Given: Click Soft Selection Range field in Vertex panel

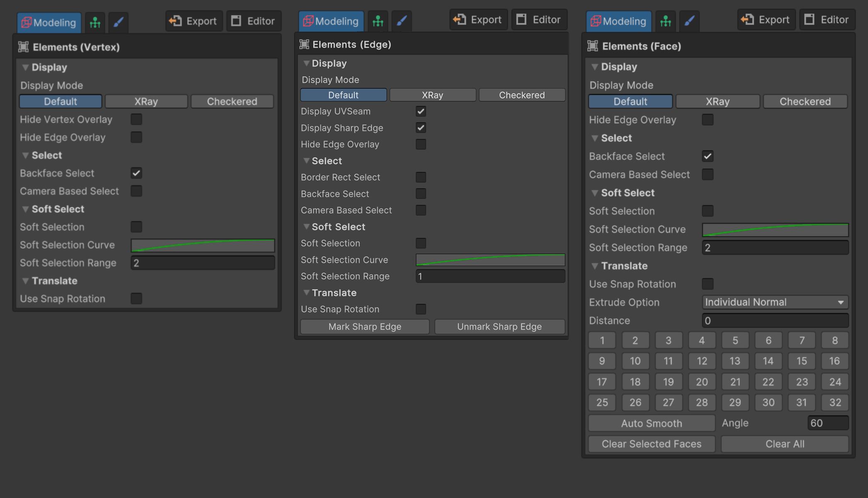Looking at the screenshot, I should tap(203, 263).
